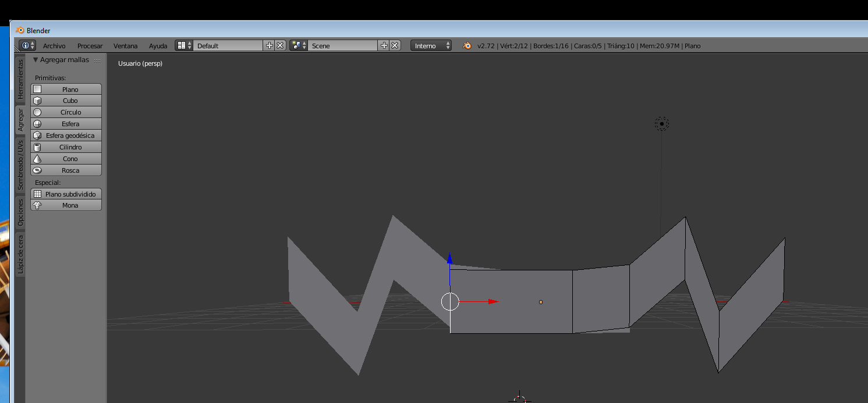Open the Ayuda menu
868x403 pixels.
point(158,45)
